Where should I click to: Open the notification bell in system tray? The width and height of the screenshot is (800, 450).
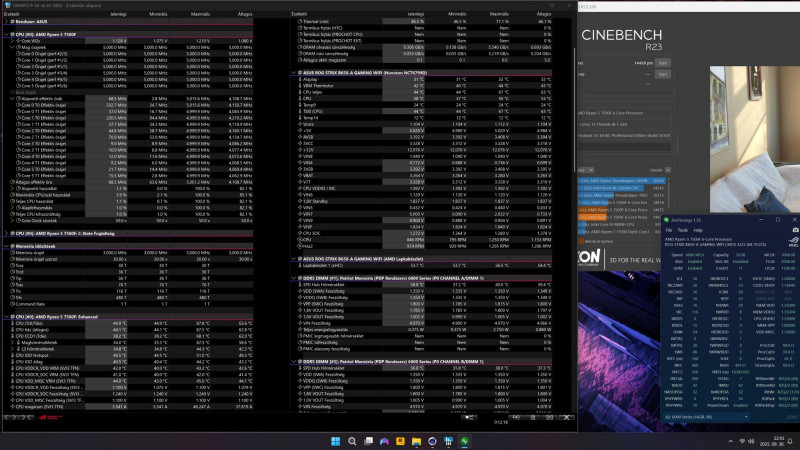pyautogui.click(x=790, y=441)
